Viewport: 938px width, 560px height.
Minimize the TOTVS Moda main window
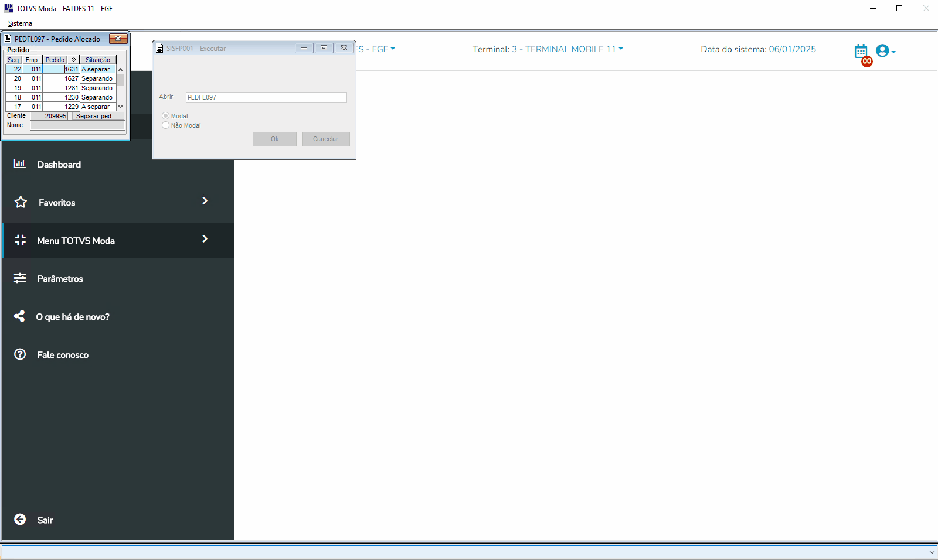[873, 8]
